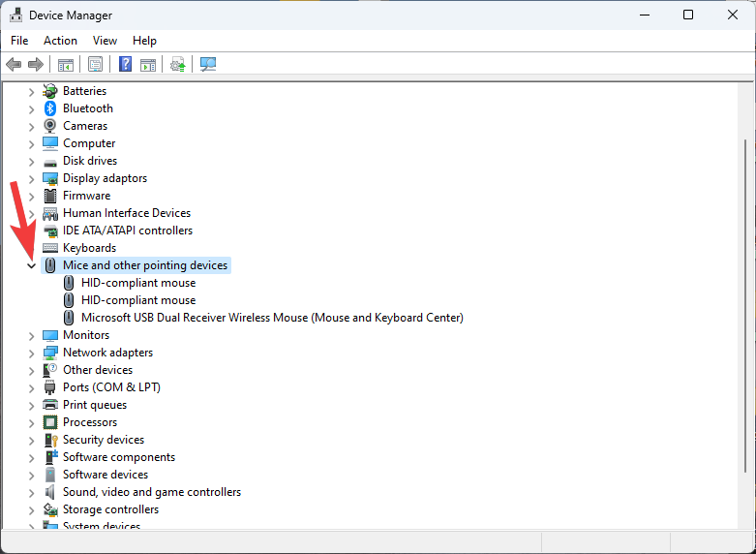The height and width of the screenshot is (554, 756).
Task: Go back with the Back arrow toolbar icon
Action: 14,64
